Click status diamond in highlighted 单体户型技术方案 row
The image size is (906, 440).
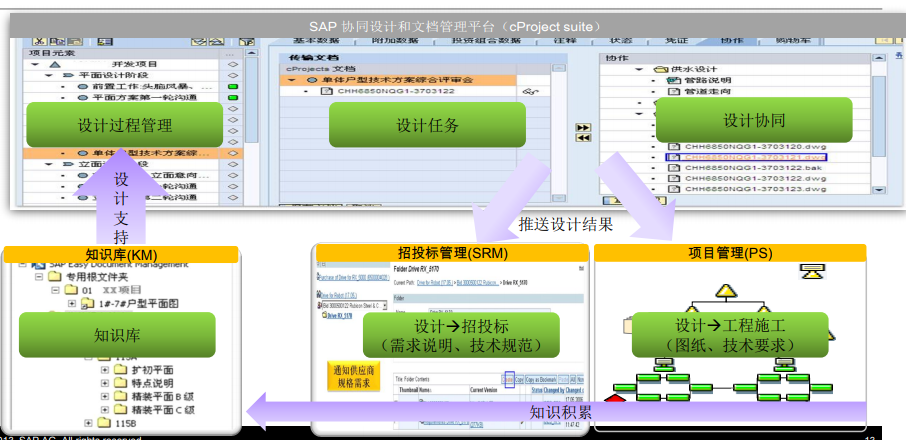click(233, 154)
